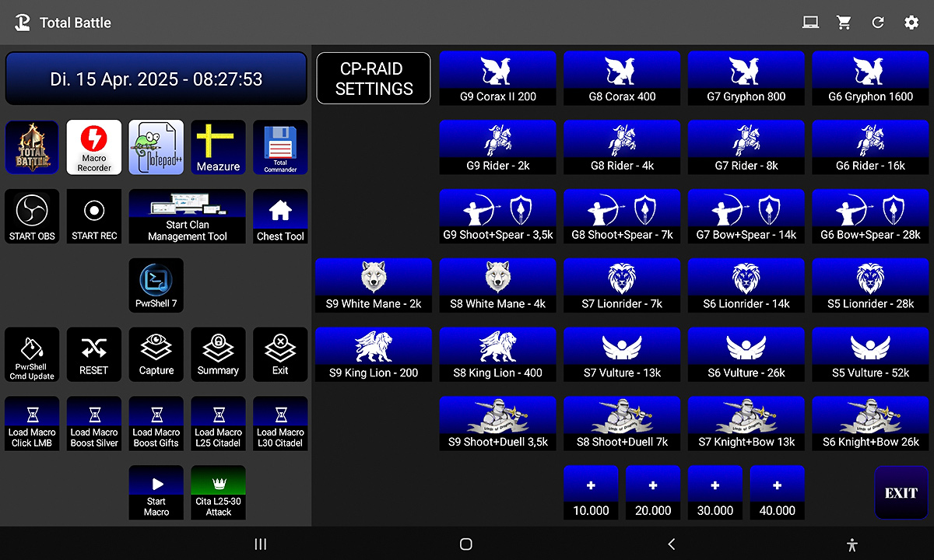Click the settings gear in top bar
The image size is (934, 560).
pos(911,23)
